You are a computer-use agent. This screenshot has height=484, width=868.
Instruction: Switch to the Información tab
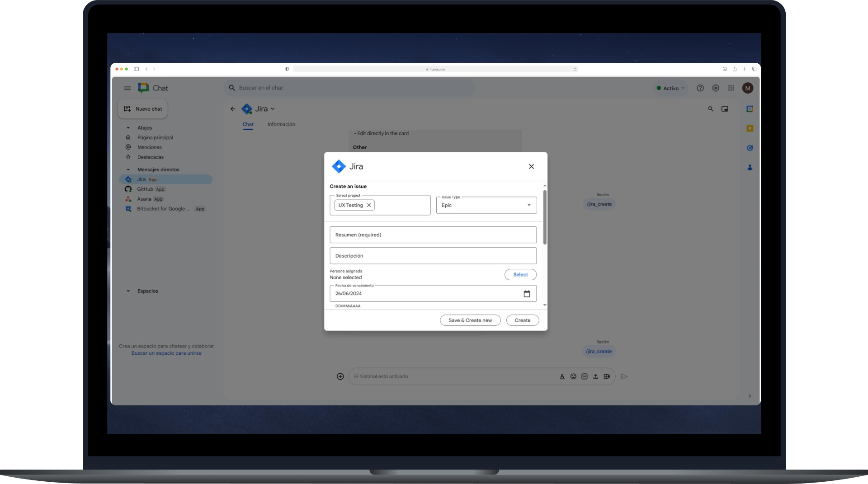coord(281,124)
